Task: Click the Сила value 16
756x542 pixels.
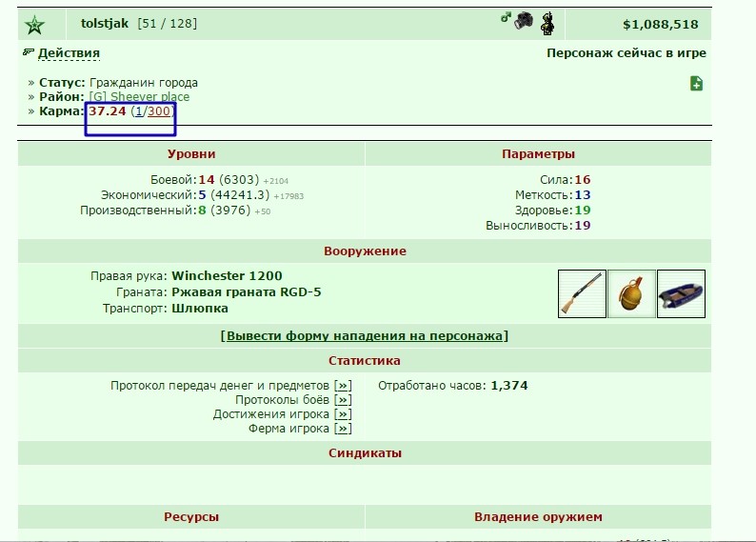Action: click(583, 180)
